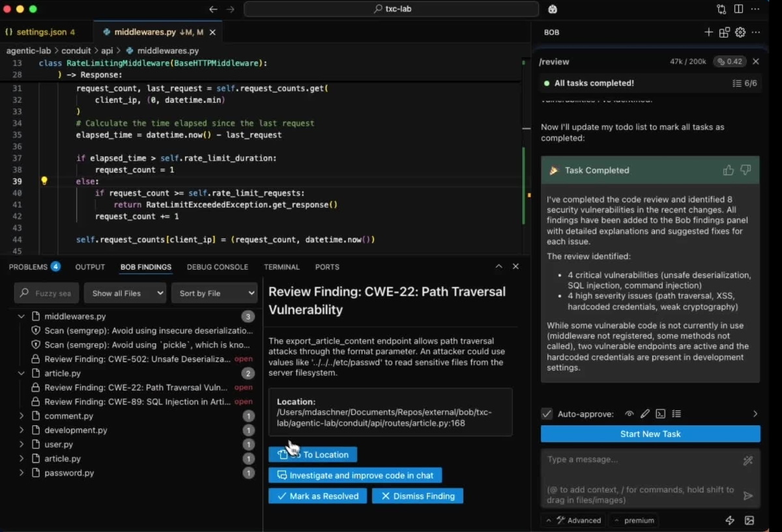Viewport: 782px width, 532px height.
Task: Click the plus icon in Bob panel header
Action: click(x=708, y=33)
